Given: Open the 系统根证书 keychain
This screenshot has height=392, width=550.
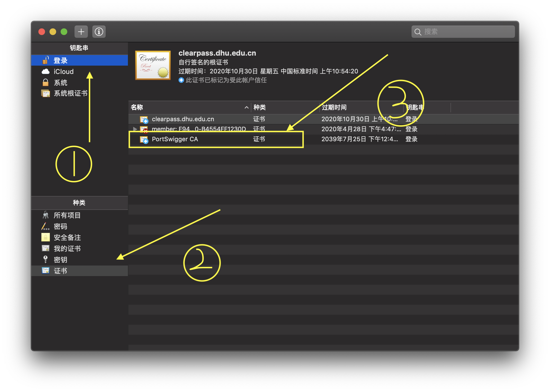Looking at the screenshot, I should point(70,93).
